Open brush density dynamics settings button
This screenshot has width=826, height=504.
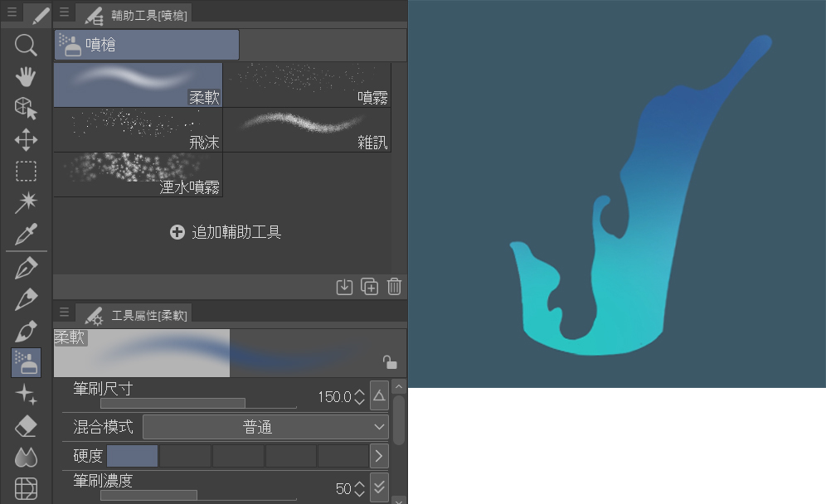click(379, 487)
